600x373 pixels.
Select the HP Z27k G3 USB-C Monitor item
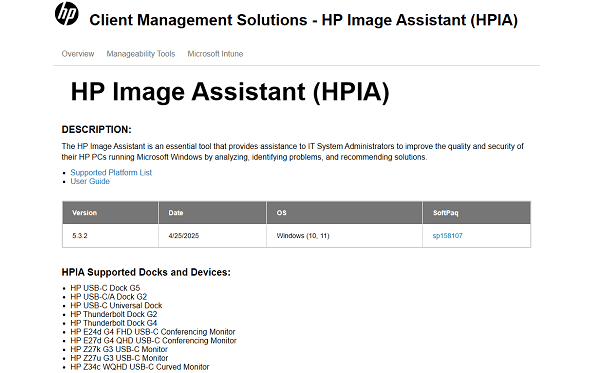[119, 350]
